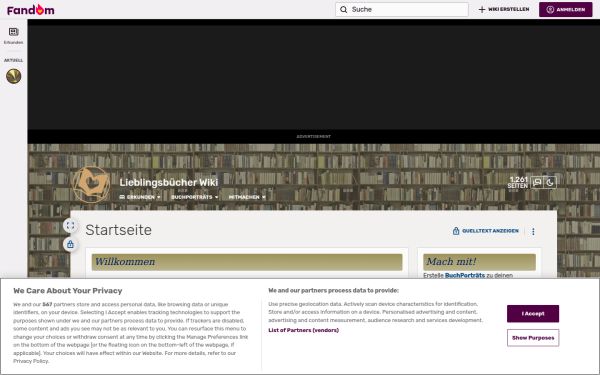Open List of Partners (vendors) link
This screenshot has width=600, height=375.
tap(303, 330)
